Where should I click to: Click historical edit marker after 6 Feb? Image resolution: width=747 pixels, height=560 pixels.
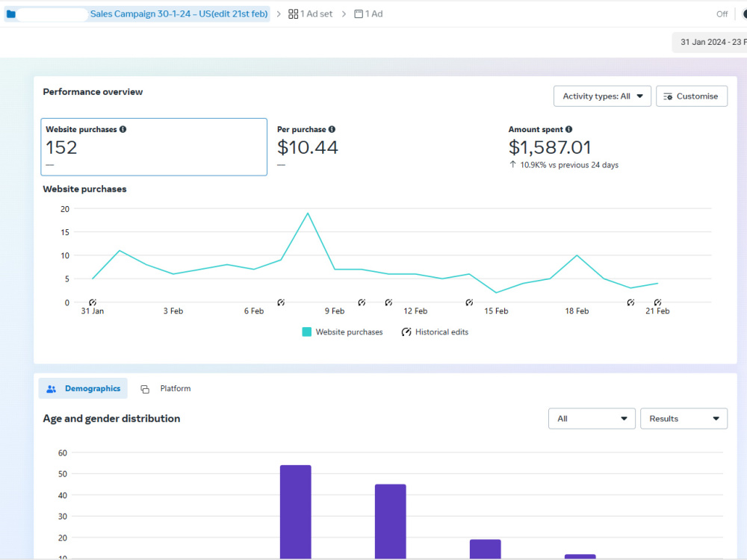(x=281, y=302)
